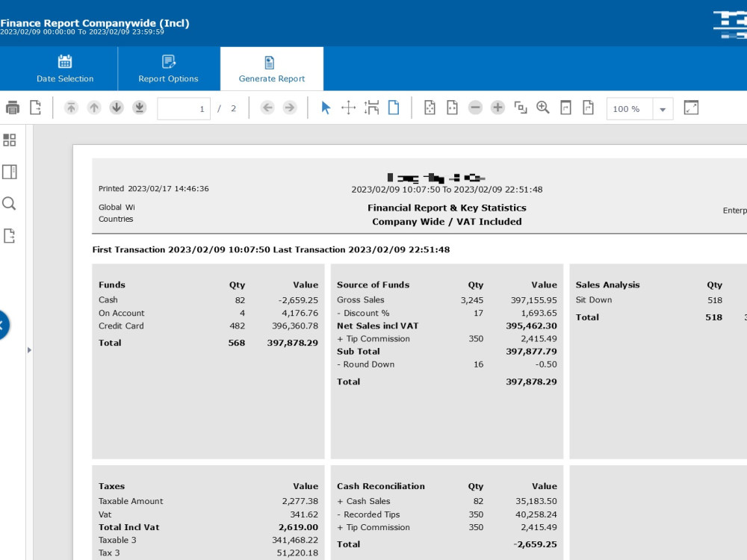Click the Discount % row label

coord(363,314)
